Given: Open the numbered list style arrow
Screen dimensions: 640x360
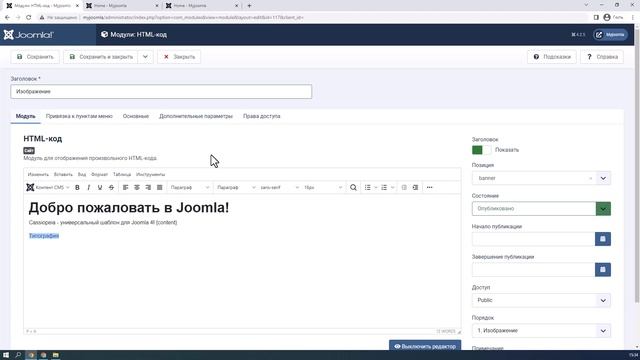Looking at the screenshot, I should [x=392, y=187].
